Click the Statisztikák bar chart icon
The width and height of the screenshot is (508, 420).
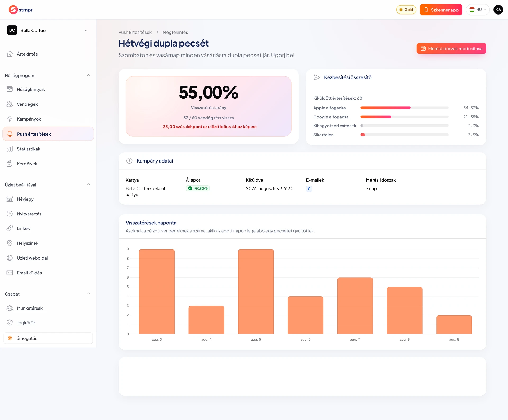(x=10, y=149)
